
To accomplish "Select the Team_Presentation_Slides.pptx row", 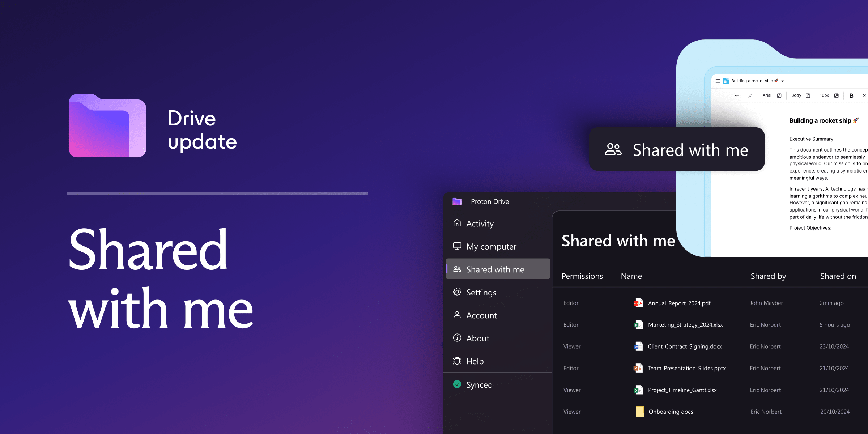I will coord(686,368).
